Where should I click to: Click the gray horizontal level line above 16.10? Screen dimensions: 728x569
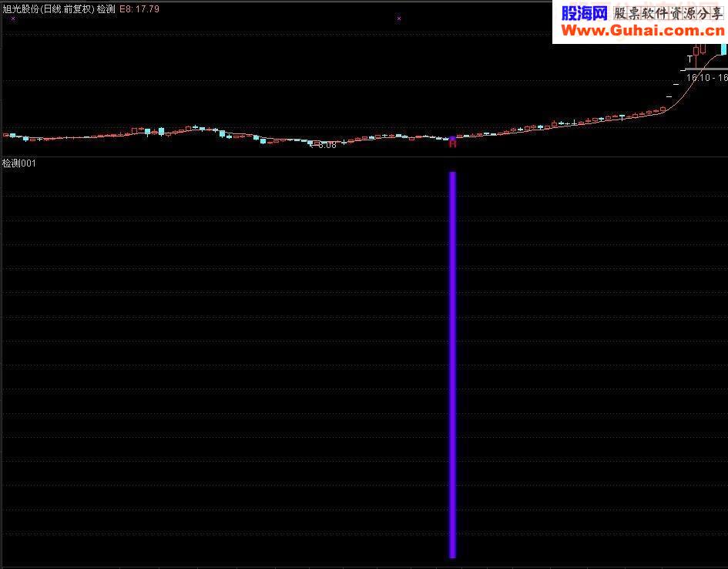click(x=706, y=69)
